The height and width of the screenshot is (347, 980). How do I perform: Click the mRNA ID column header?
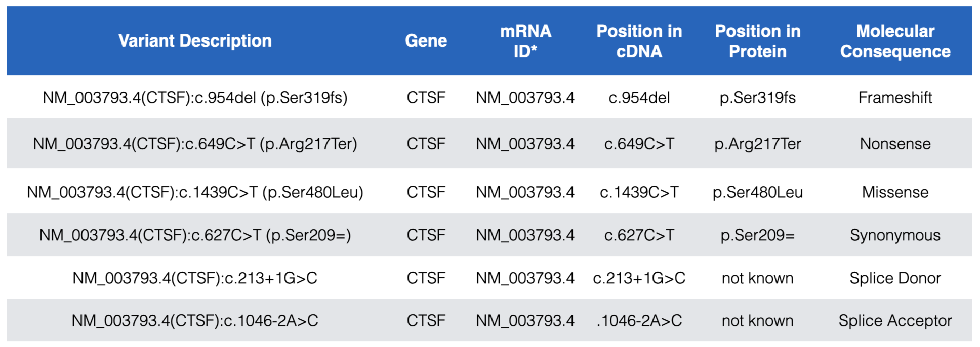525,41
